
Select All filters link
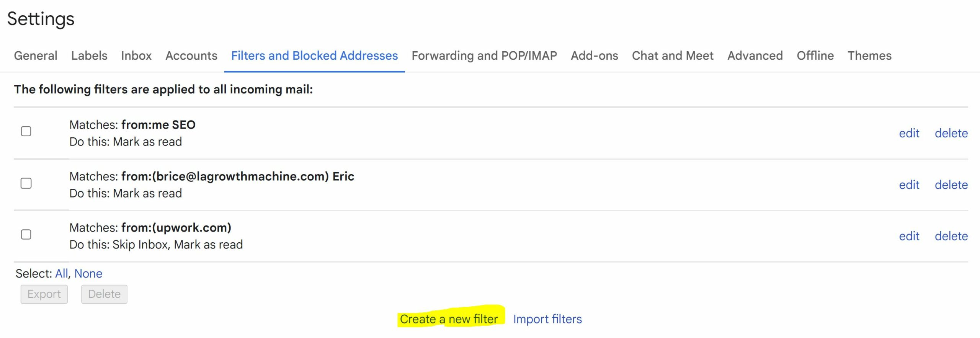click(61, 273)
